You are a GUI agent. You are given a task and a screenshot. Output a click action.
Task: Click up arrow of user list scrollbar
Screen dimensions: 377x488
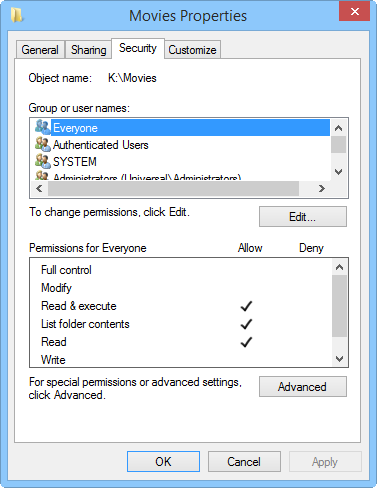(339, 128)
